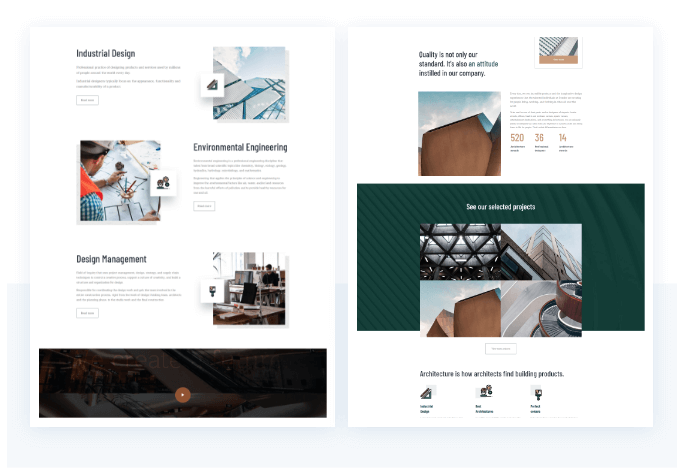Image resolution: width=683 pixels, height=468 pixels.
Task: Click Read more under Design Management
Action: [x=87, y=313]
